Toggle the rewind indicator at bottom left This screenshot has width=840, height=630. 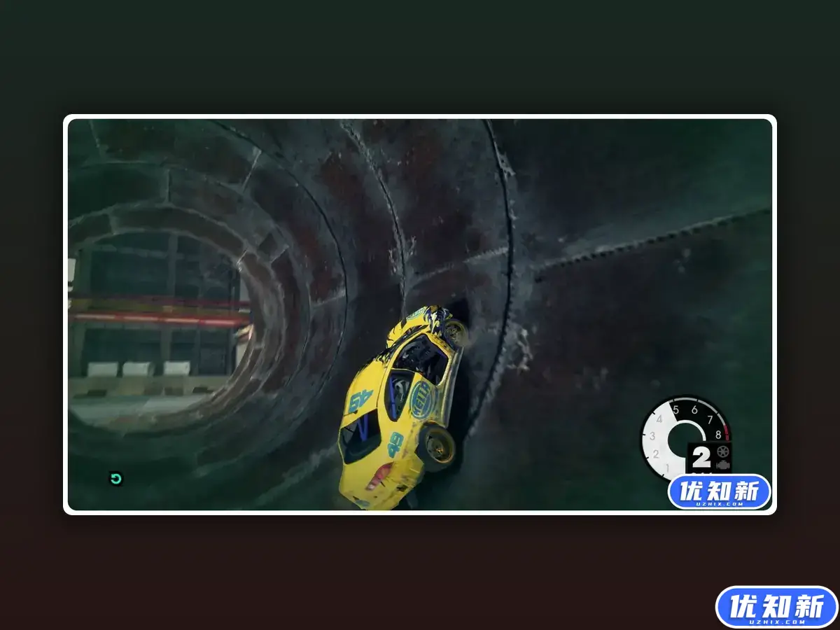(x=115, y=477)
